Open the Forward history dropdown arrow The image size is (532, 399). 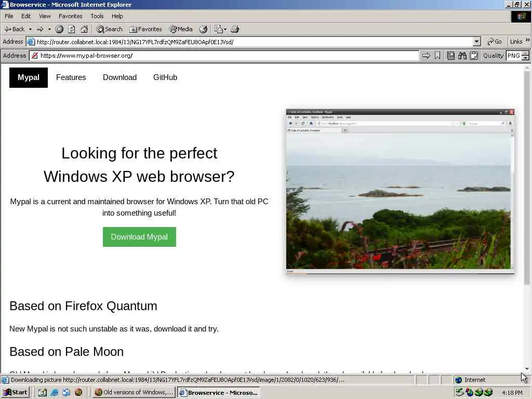coord(49,29)
